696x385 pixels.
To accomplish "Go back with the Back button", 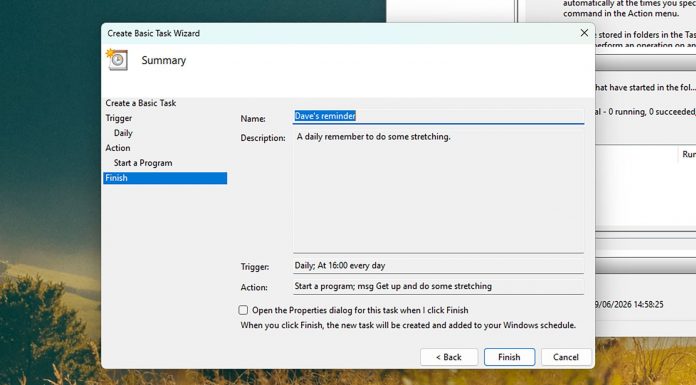I will coord(449,357).
